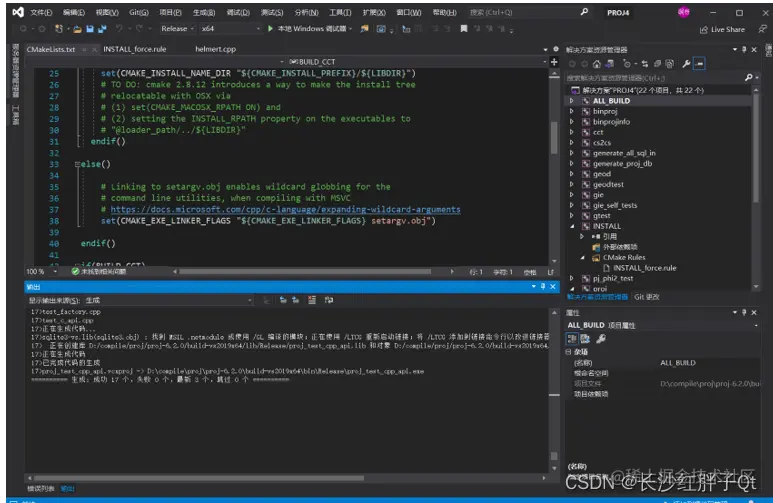This screenshot has width=773, height=503.
Task: Click the title bar search magnifier icon
Action: [x=584, y=12]
